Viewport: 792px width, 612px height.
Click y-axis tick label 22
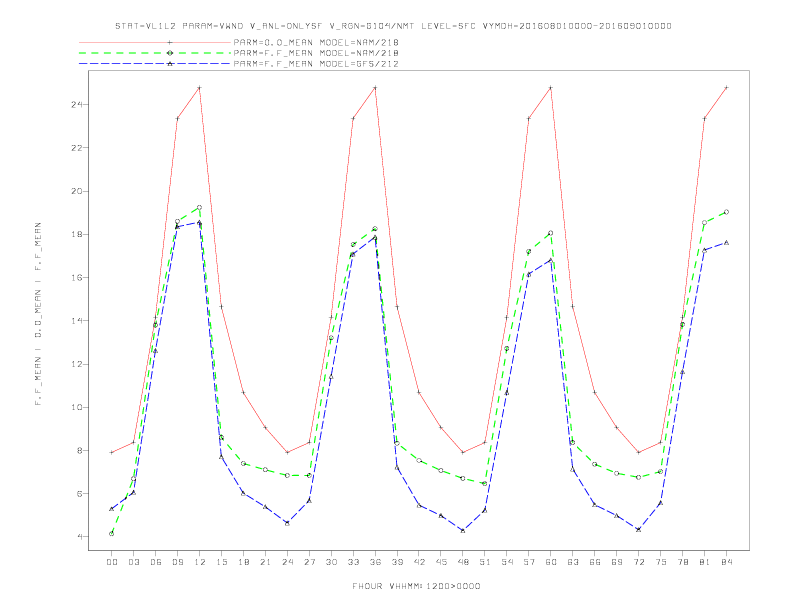coord(77,148)
